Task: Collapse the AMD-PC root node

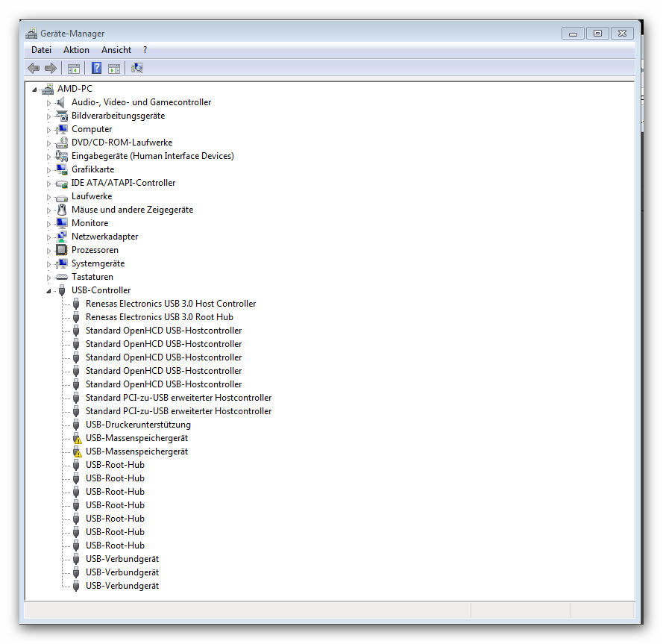Action: [x=35, y=90]
